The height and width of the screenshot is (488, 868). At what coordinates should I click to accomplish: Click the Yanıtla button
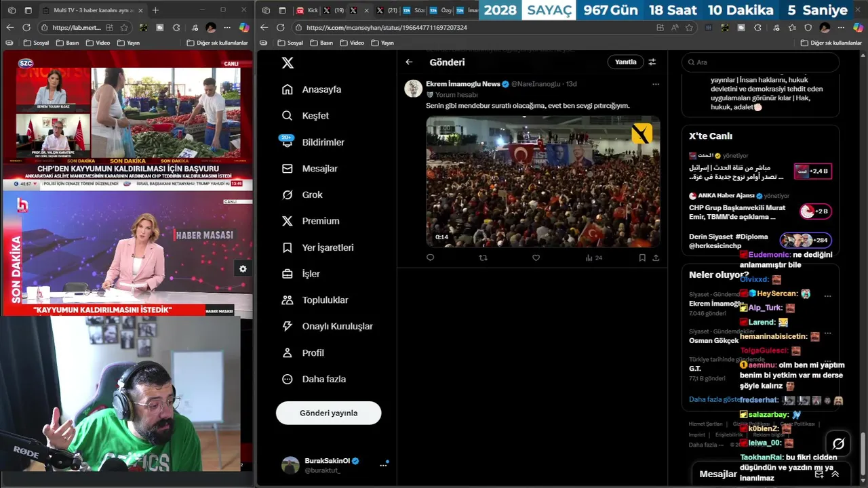[x=625, y=62]
